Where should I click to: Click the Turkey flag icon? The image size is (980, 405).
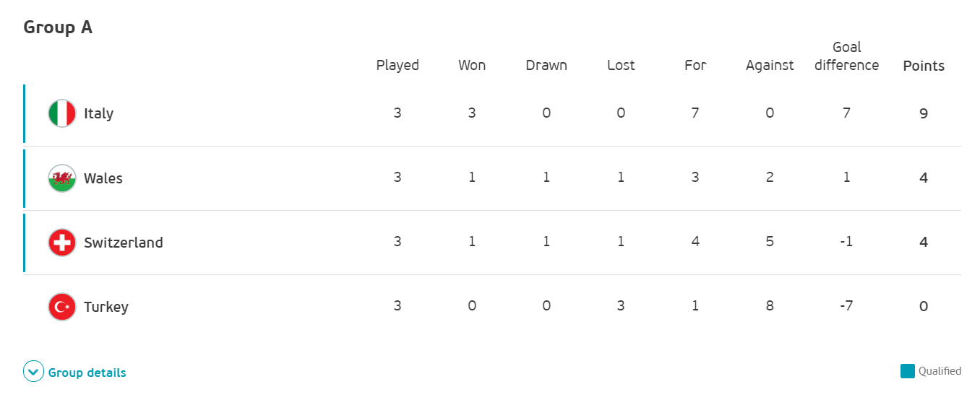[62, 306]
